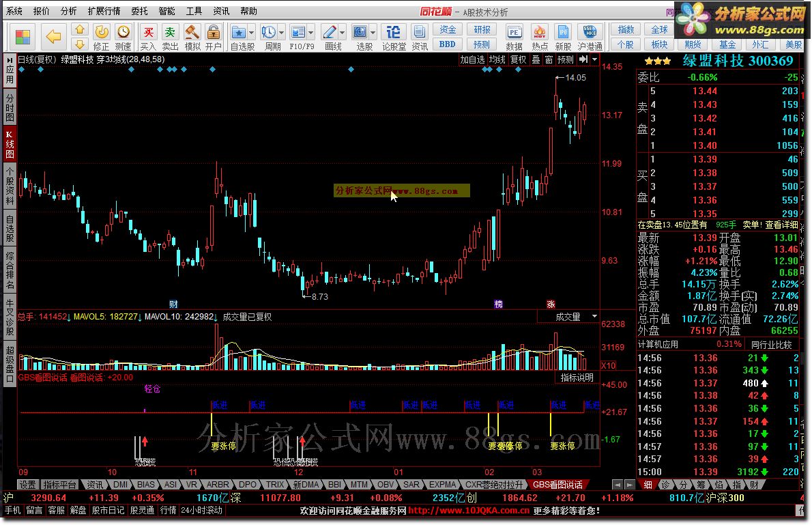Open the 论股堂 forum icon

click(x=394, y=32)
